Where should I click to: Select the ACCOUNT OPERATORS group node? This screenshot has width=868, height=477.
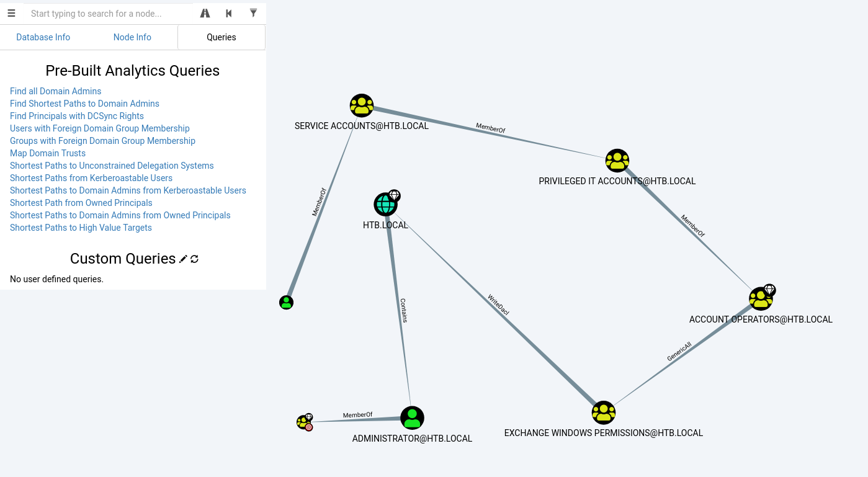click(760, 299)
